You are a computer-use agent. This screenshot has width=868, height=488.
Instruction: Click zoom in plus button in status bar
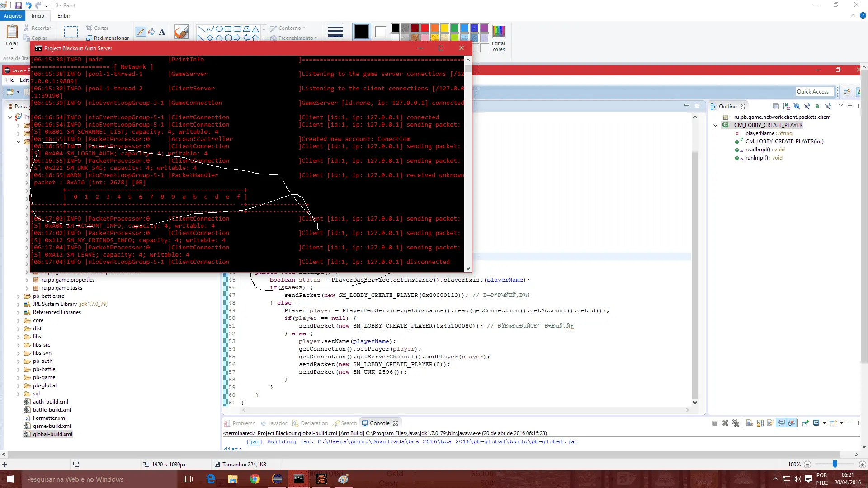coord(862,464)
